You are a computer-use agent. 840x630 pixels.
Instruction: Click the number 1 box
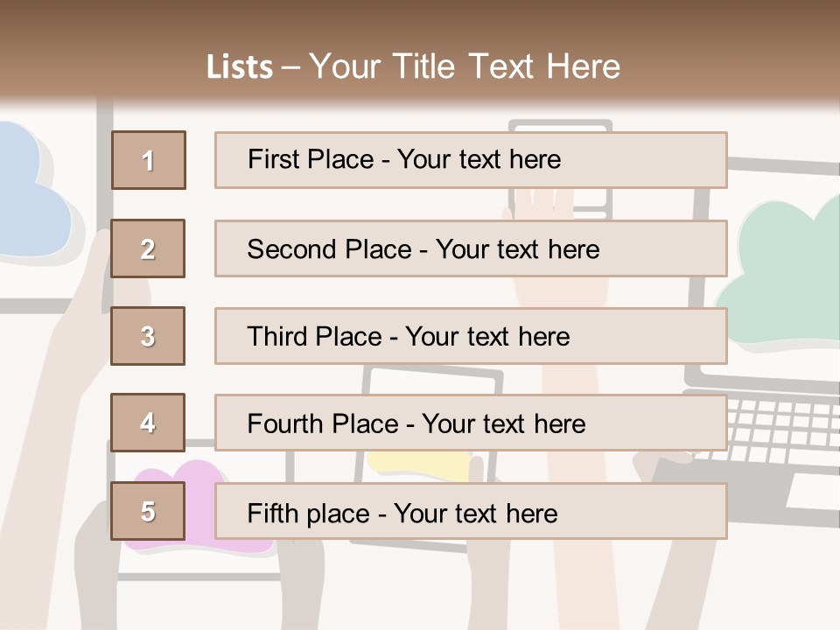pos(149,160)
